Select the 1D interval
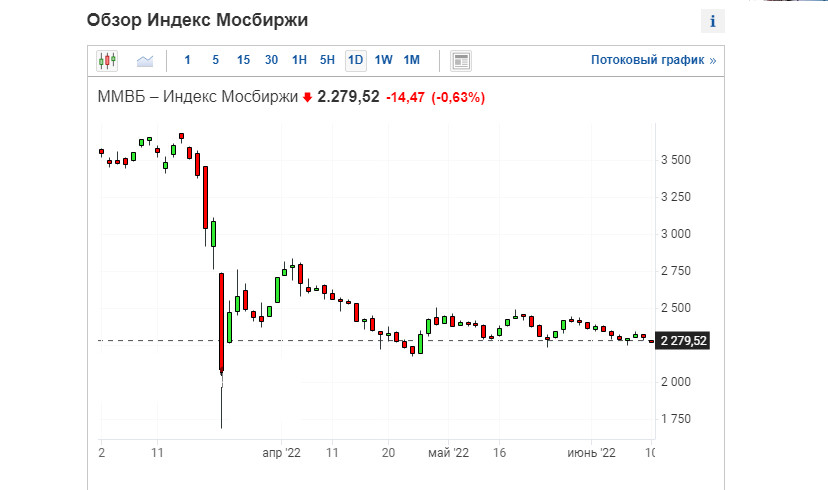The width and height of the screenshot is (828, 490). click(355, 60)
